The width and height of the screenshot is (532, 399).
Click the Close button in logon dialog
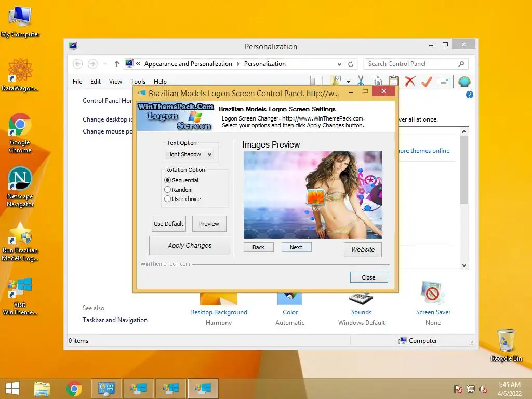coord(369,277)
